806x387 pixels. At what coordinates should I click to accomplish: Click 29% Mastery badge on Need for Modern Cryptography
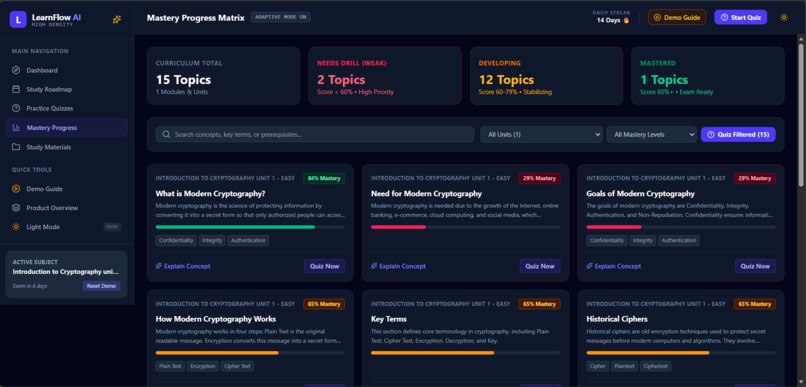coord(539,178)
